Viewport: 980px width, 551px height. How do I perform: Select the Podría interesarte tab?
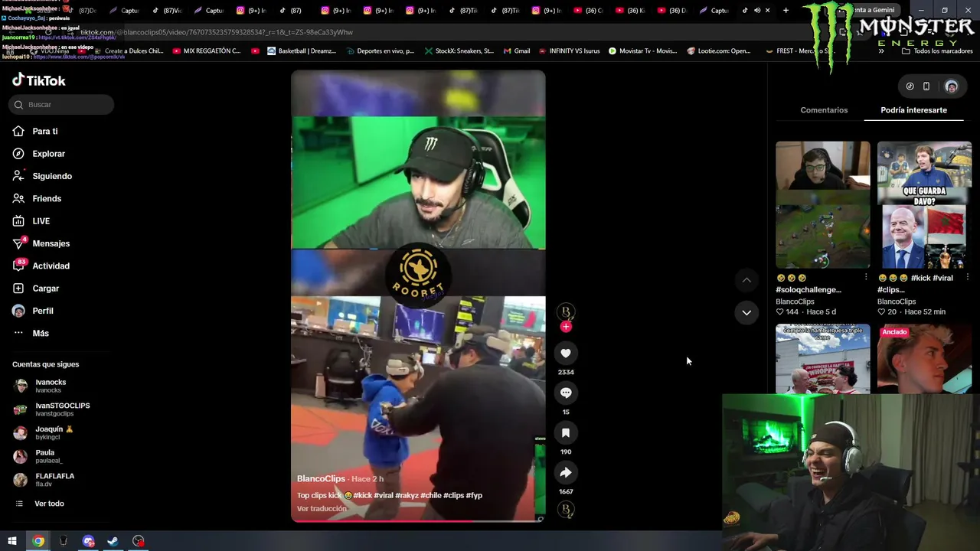[x=913, y=110]
